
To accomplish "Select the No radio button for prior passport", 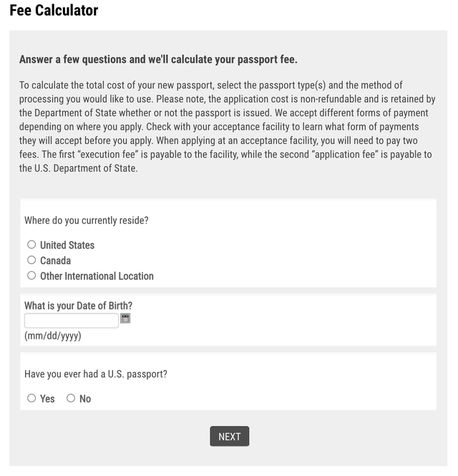I will coord(71,398).
